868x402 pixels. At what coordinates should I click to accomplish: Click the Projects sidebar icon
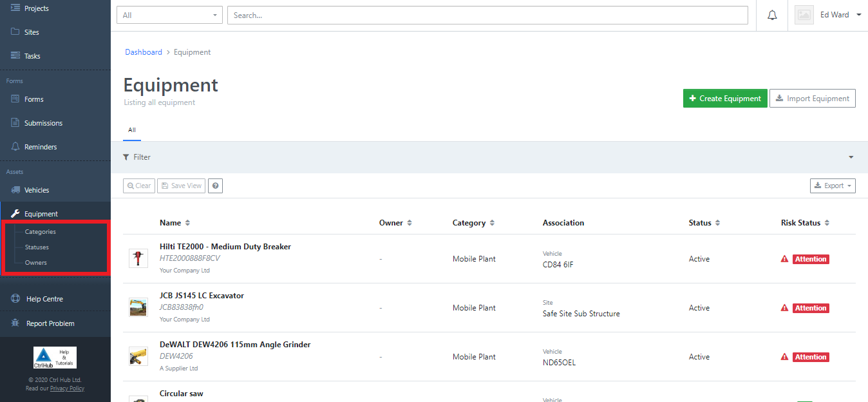coord(15,8)
